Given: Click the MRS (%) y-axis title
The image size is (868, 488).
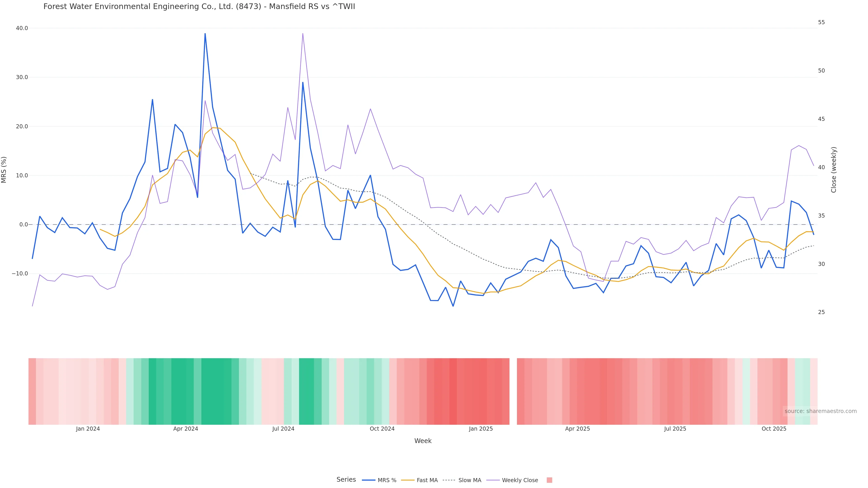Looking at the screenshot, I should [4, 170].
